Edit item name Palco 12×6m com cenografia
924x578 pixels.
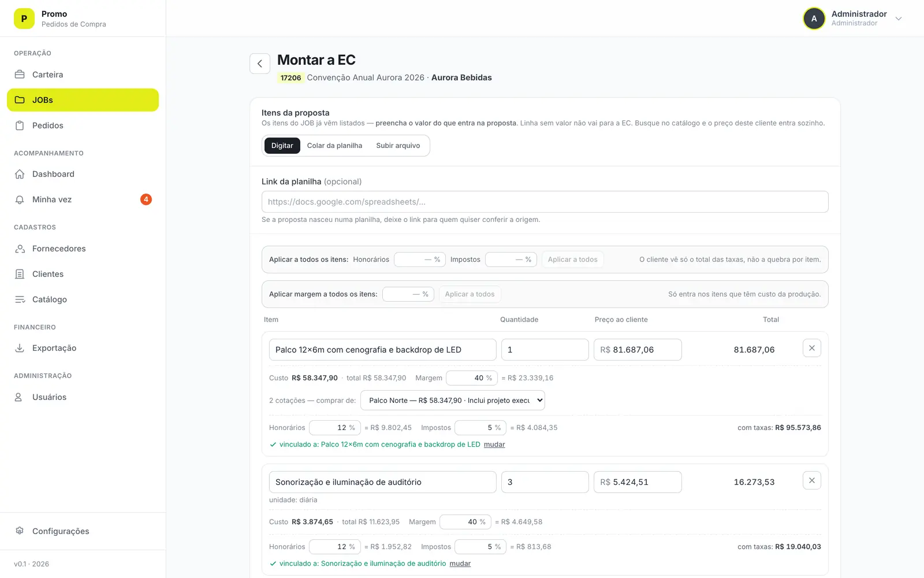pos(383,350)
